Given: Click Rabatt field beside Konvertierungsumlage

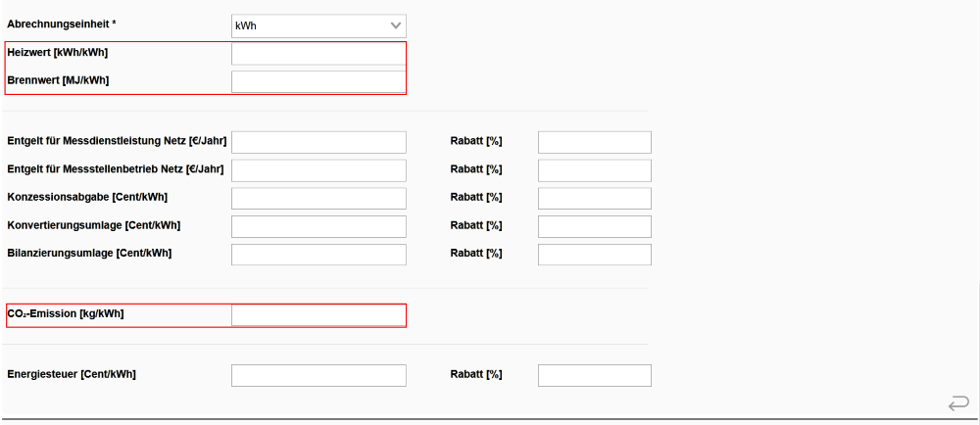Looking at the screenshot, I should 594,227.
